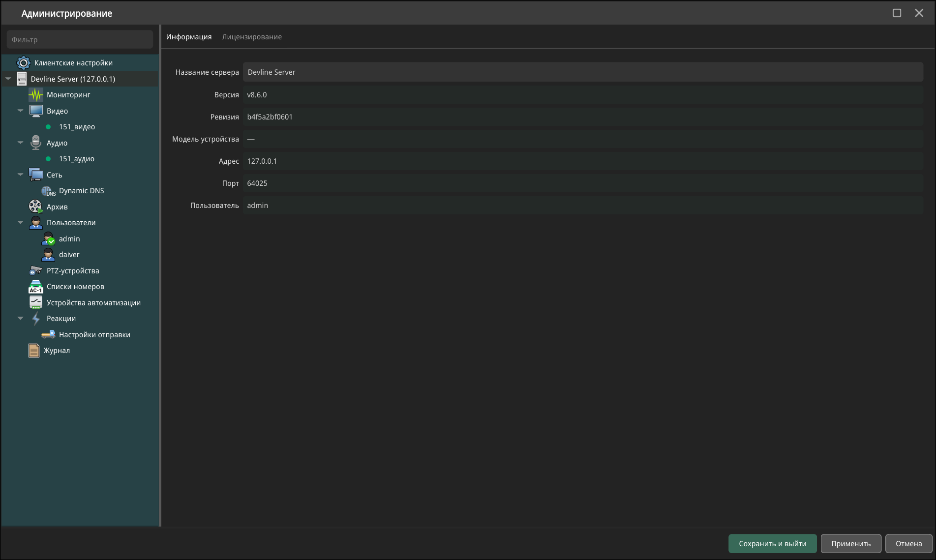Click the admin user icon with checkmark
The width and height of the screenshot is (936, 560).
coord(48,239)
